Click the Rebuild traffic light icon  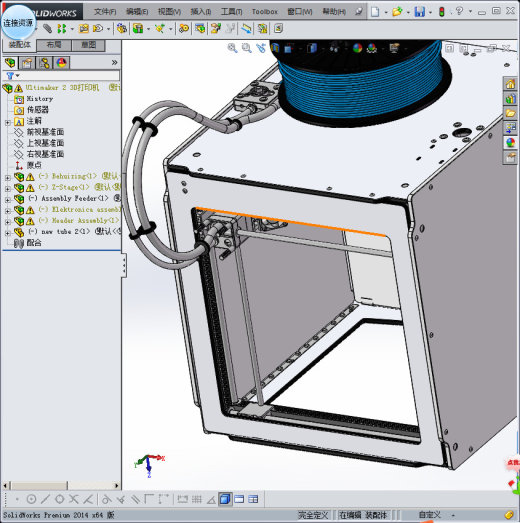point(442,12)
